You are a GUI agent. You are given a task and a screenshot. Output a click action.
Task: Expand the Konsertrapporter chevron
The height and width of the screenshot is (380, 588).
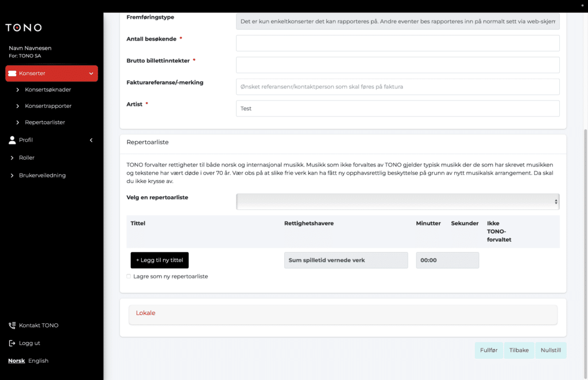click(x=18, y=106)
